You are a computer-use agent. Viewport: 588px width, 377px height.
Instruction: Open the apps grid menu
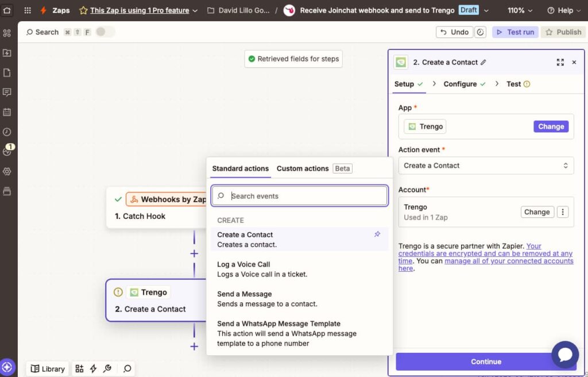[x=28, y=10]
